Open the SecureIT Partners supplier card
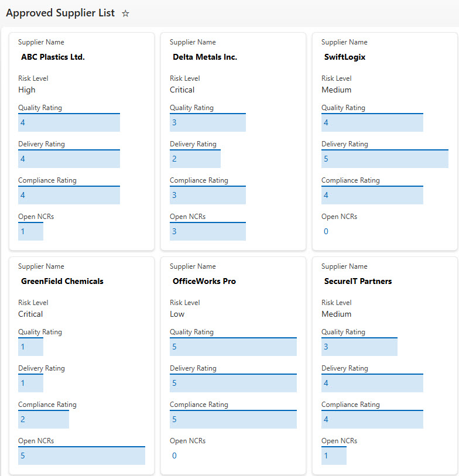The image size is (459, 476). [x=358, y=282]
